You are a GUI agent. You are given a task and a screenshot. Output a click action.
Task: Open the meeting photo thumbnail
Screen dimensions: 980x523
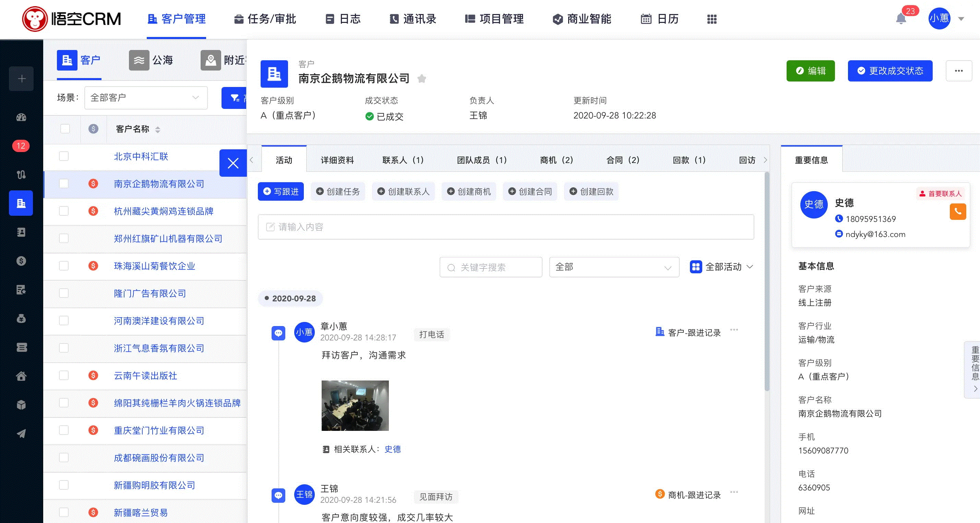pyautogui.click(x=355, y=405)
